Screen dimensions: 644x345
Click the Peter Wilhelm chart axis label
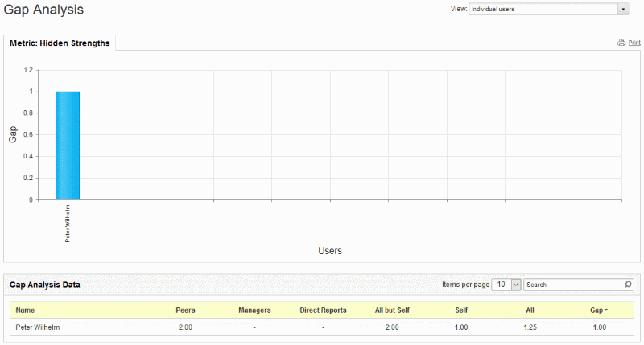tap(68, 224)
